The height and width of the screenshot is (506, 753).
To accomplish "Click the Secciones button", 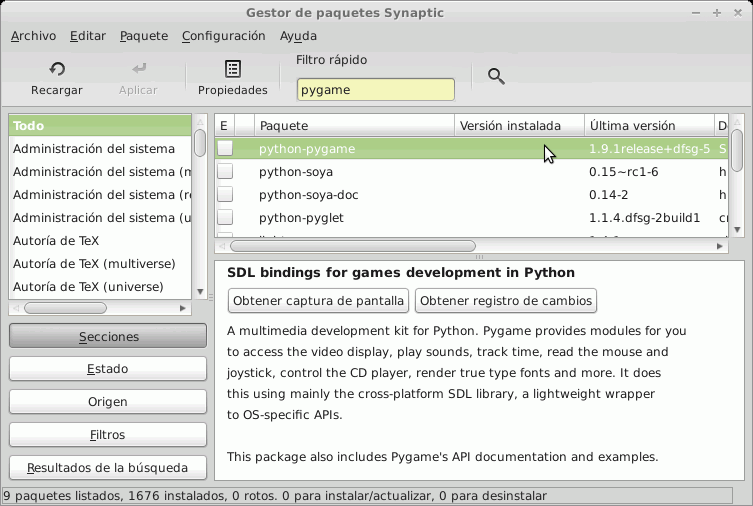I will [108, 336].
